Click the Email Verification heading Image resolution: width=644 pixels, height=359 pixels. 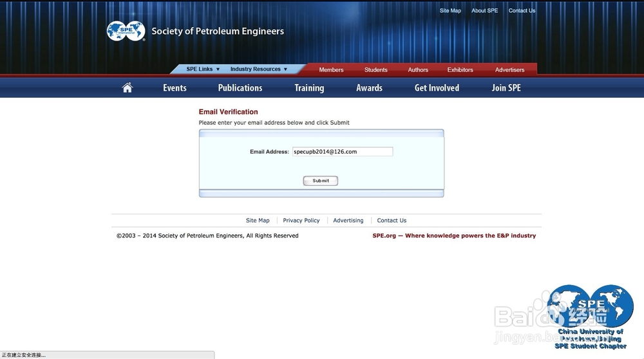tap(229, 111)
